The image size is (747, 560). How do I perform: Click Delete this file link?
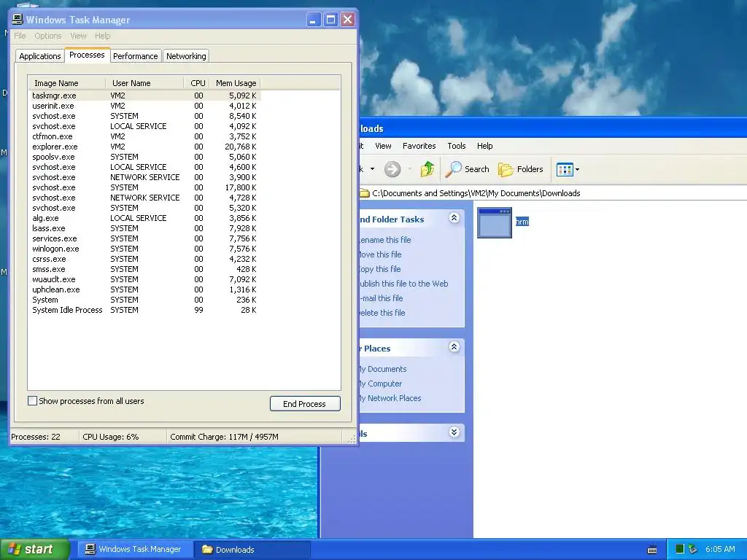pos(382,313)
